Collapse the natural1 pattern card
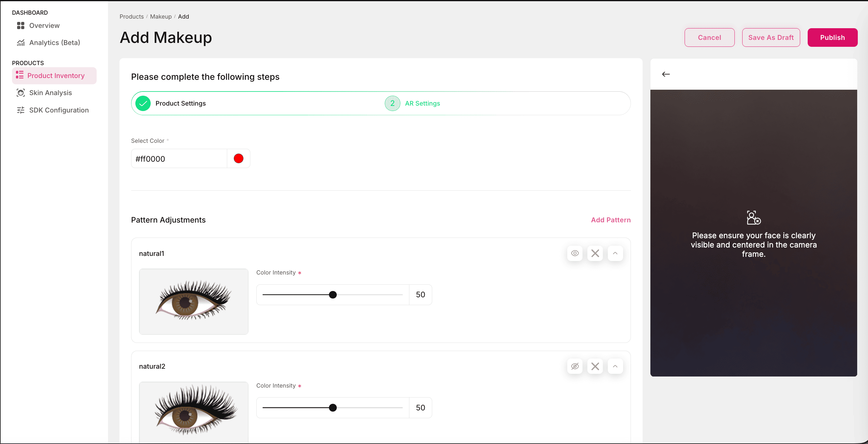 615,253
